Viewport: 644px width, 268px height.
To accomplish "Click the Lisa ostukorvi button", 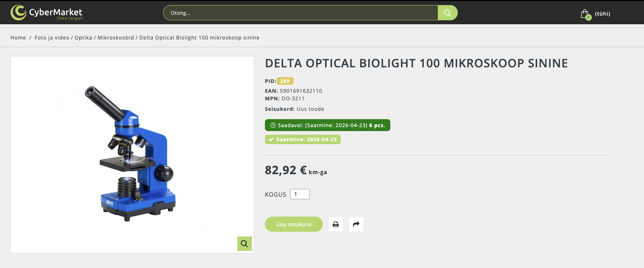I will (294, 225).
